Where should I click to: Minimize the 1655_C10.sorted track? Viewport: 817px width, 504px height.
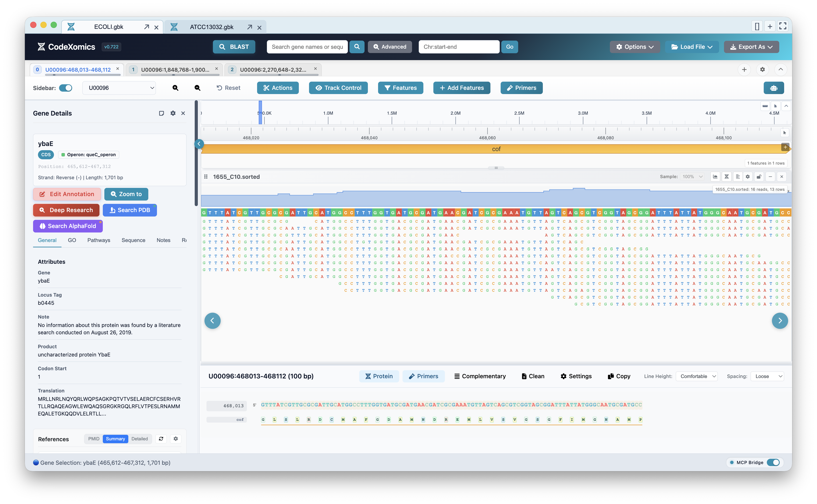point(770,177)
